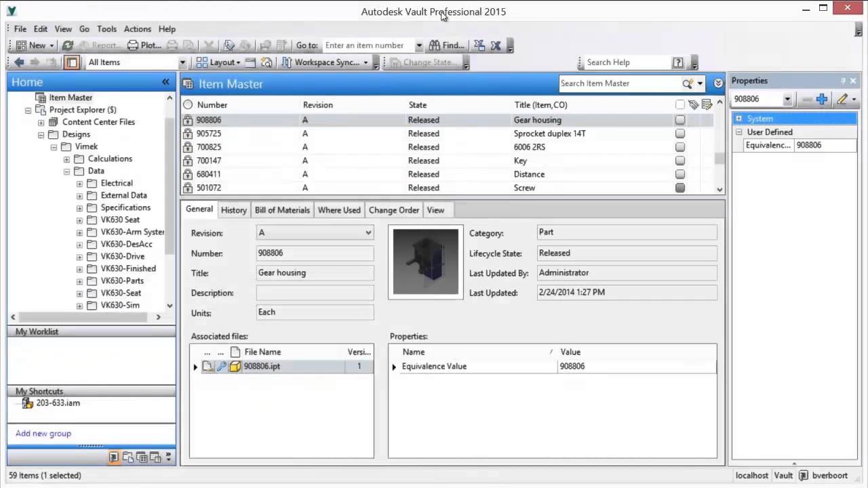The height and width of the screenshot is (488, 868).
Task: Click the Refresh icon next to New
Action: click(x=67, y=45)
